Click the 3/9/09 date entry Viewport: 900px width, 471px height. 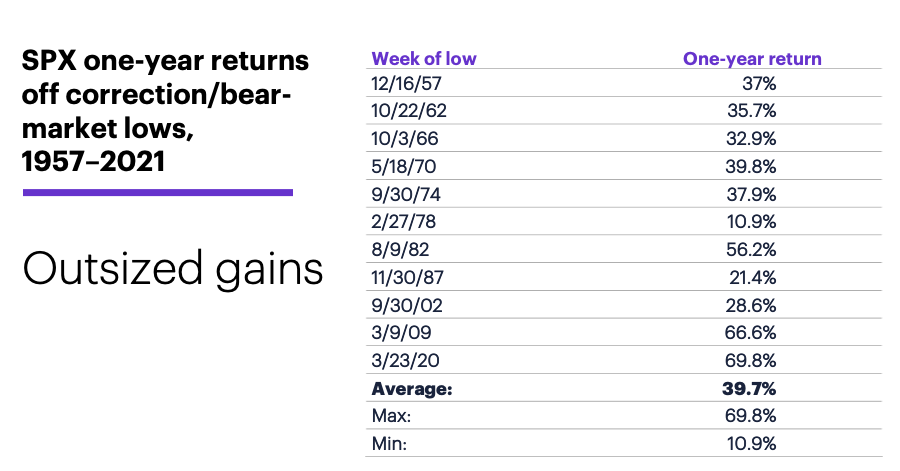click(401, 333)
